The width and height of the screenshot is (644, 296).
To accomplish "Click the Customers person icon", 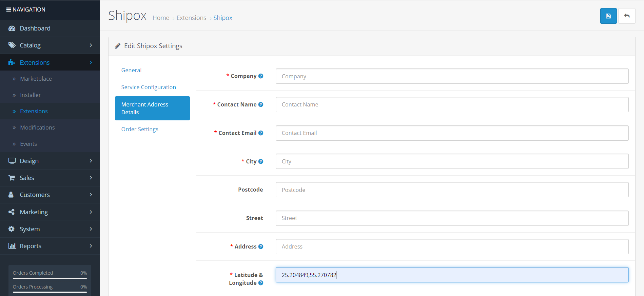I will click(x=11, y=195).
